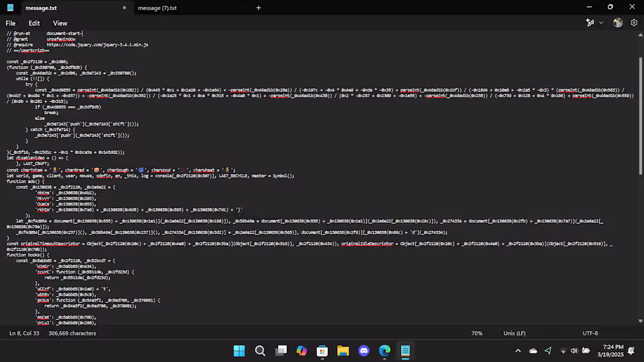Click the 306,669 characters status entry

(72, 333)
